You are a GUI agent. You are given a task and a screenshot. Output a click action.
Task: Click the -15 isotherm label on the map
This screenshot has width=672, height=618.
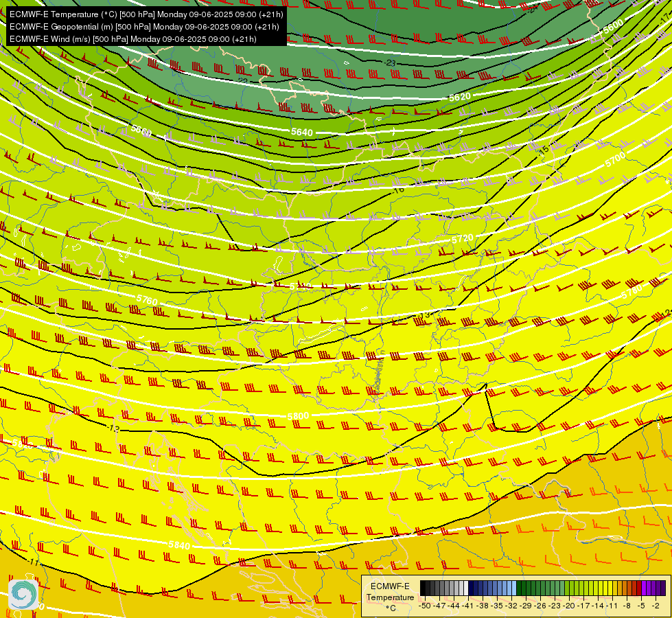(544, 150)
